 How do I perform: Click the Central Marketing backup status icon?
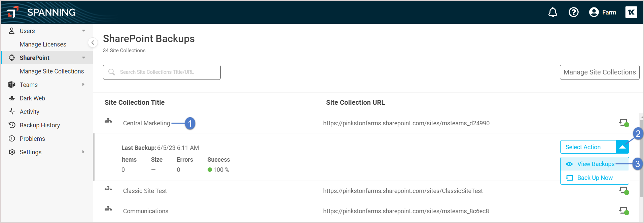[624, 123]
